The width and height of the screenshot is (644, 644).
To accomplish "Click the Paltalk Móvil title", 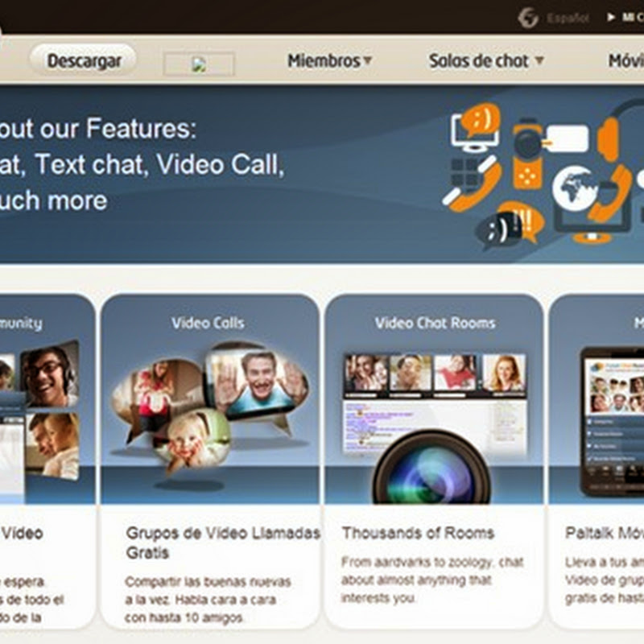I will (x=605, y=533).
